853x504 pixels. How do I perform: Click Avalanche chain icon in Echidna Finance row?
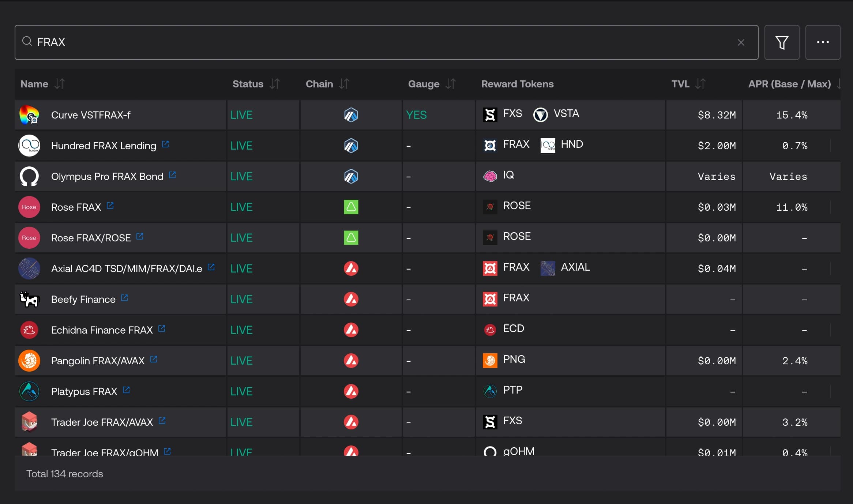click(351, 330)
